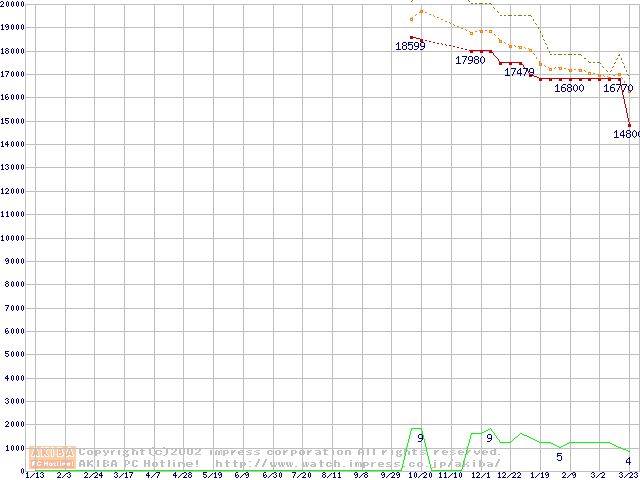Image resolution: width=640 pixels, height=480 pixels.
Task: Click the price label 16770
Action: 618,88
